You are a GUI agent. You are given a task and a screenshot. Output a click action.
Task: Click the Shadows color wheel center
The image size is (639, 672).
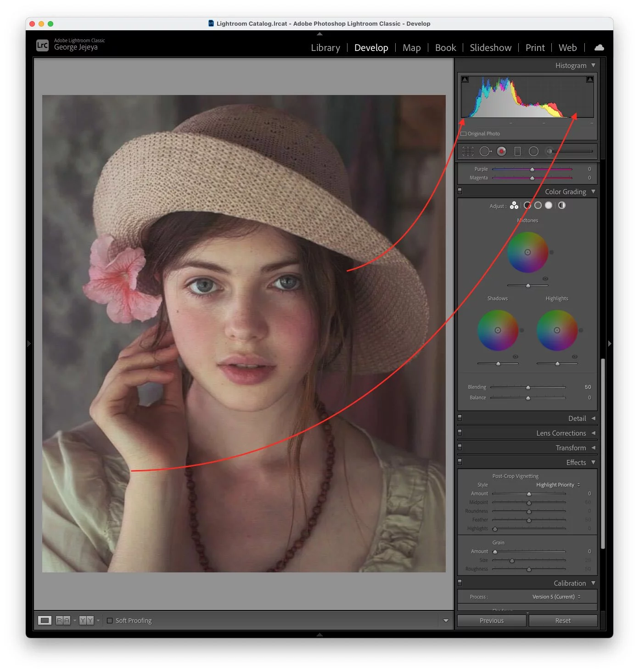pos(498,330)
